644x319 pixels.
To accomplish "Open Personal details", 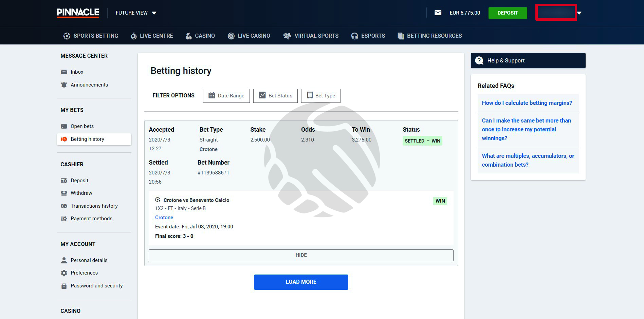I will pyautogui.click(x=89, y=260).
